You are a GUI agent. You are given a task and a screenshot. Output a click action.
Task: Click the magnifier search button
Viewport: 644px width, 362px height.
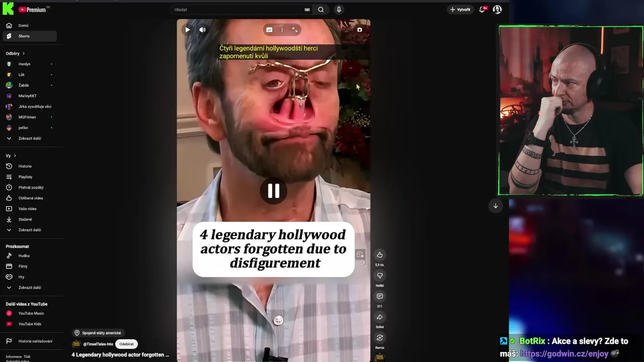(320, 10)
